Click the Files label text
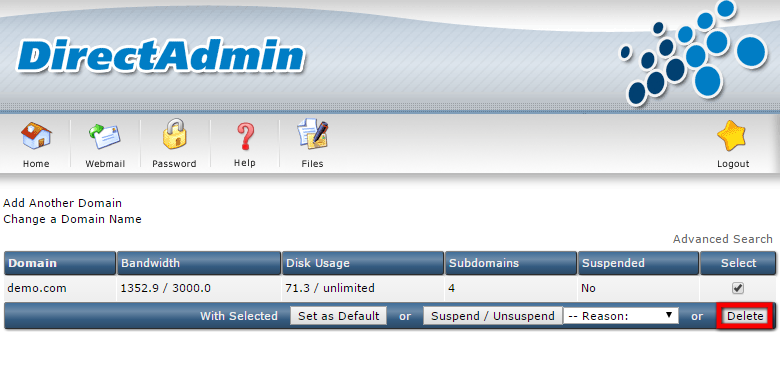 pyautogui.click(x=312, y=164)
